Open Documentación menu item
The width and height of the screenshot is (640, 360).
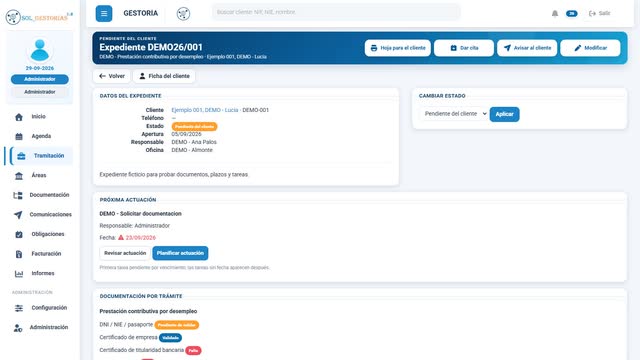pyautogui.click(x=49, y=195)
